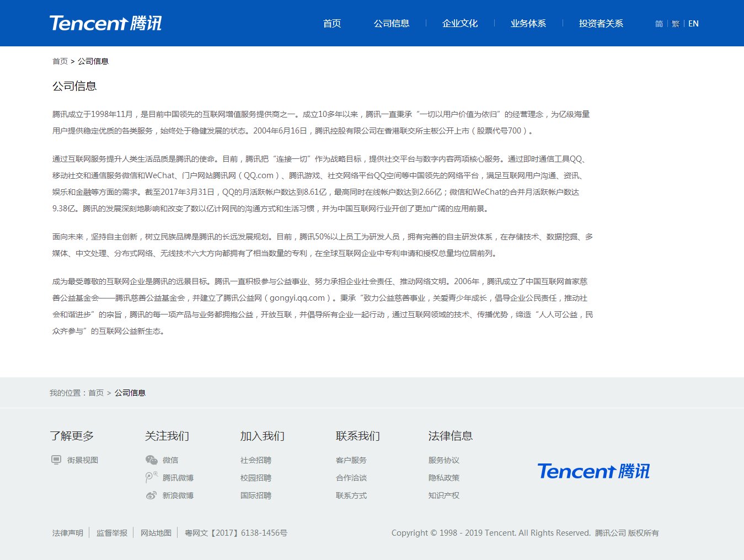
Task: Open the 腾讯微博 footer link
Action: (178, 478)
